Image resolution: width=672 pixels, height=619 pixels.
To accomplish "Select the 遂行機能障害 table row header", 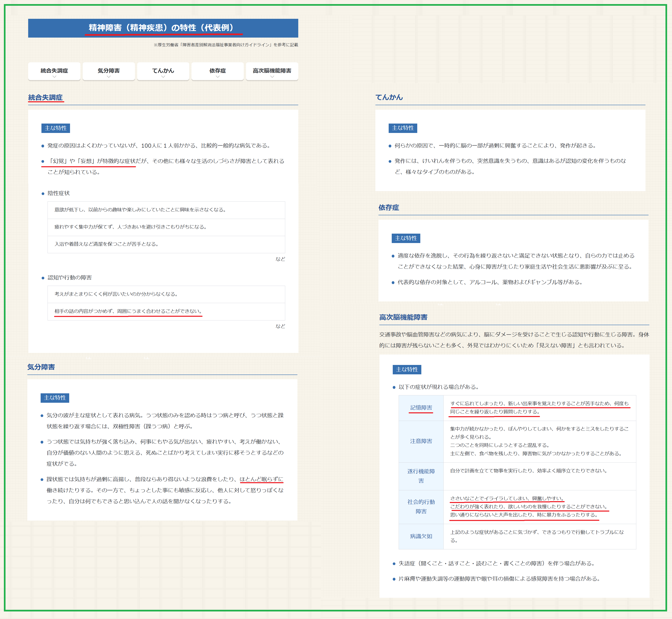I will 421,476.
